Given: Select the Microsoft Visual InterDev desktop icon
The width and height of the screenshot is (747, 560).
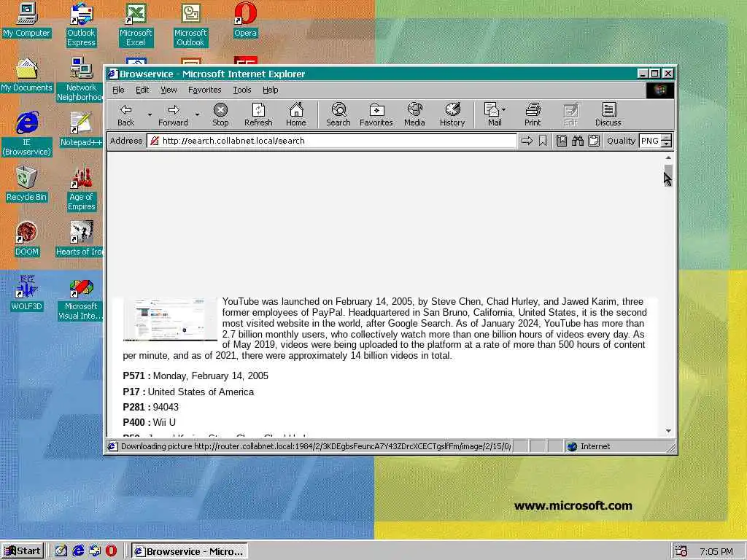Looking at the screenshot, I should click(81, 298).
